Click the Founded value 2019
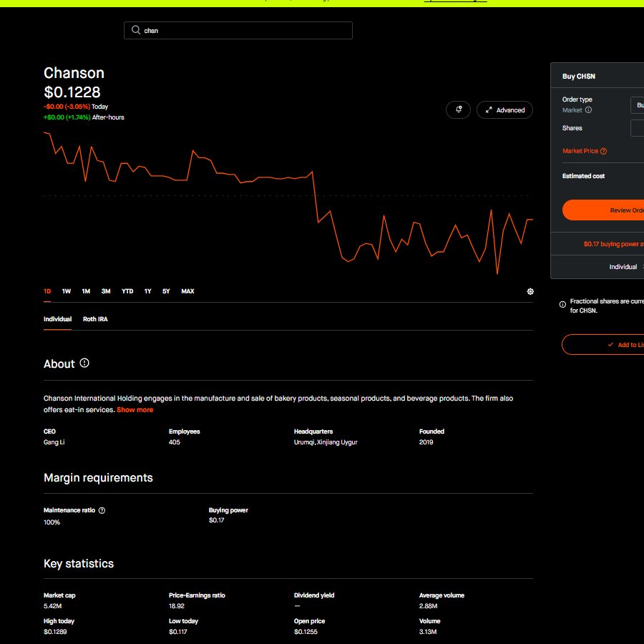 tap(426, 442)
